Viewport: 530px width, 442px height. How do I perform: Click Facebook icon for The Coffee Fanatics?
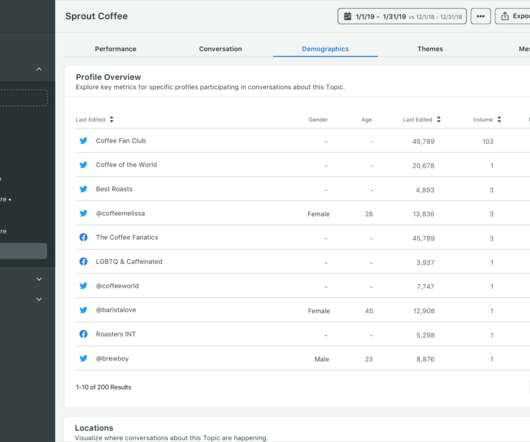83,237
